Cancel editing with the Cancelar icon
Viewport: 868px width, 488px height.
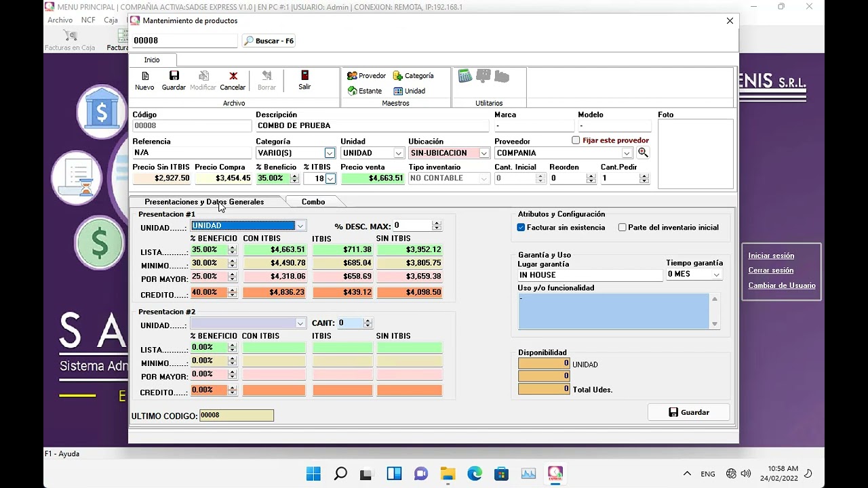233,81
